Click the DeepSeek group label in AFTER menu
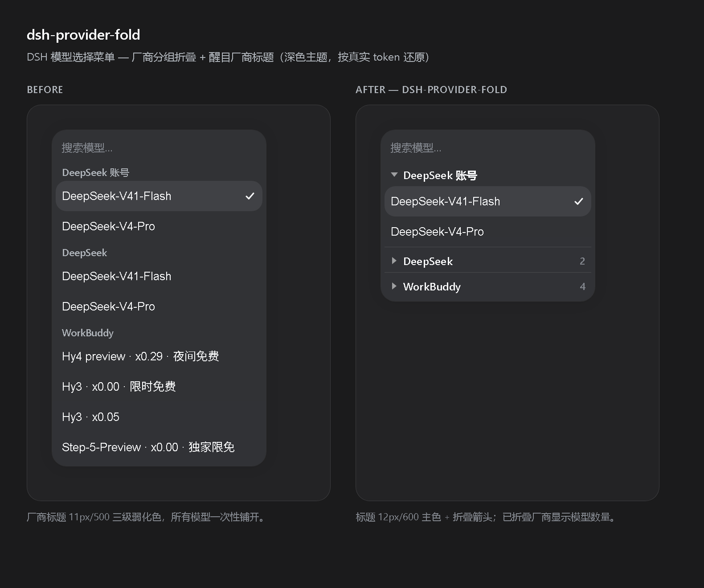The image size is (704, 588). pyautogui.click(x=428, y=261)
